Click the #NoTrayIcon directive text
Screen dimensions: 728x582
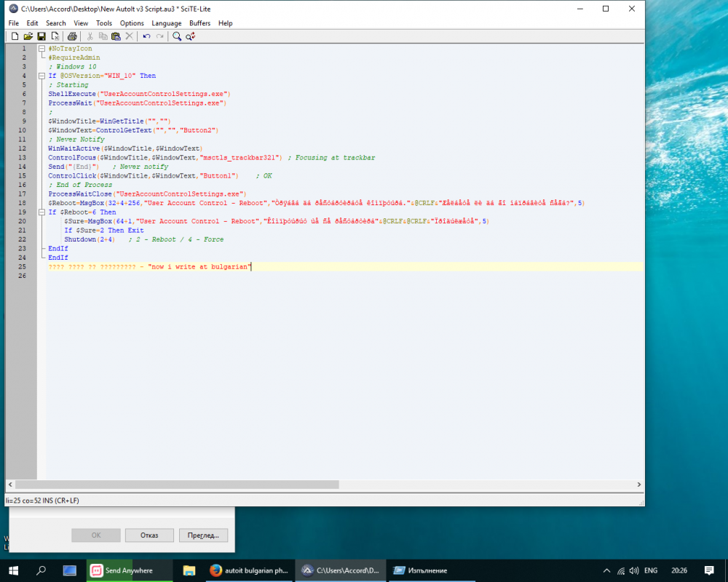point(70,48)
